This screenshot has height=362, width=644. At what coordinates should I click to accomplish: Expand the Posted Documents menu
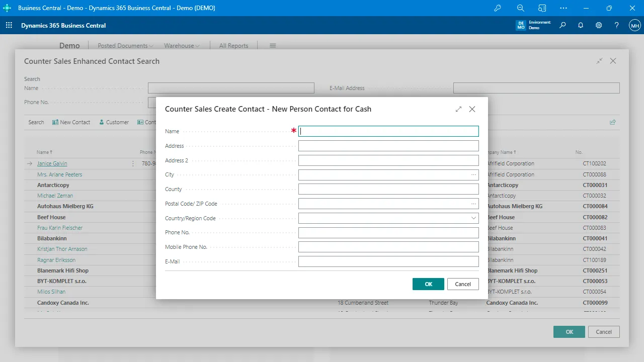click(x=125, y=46)
